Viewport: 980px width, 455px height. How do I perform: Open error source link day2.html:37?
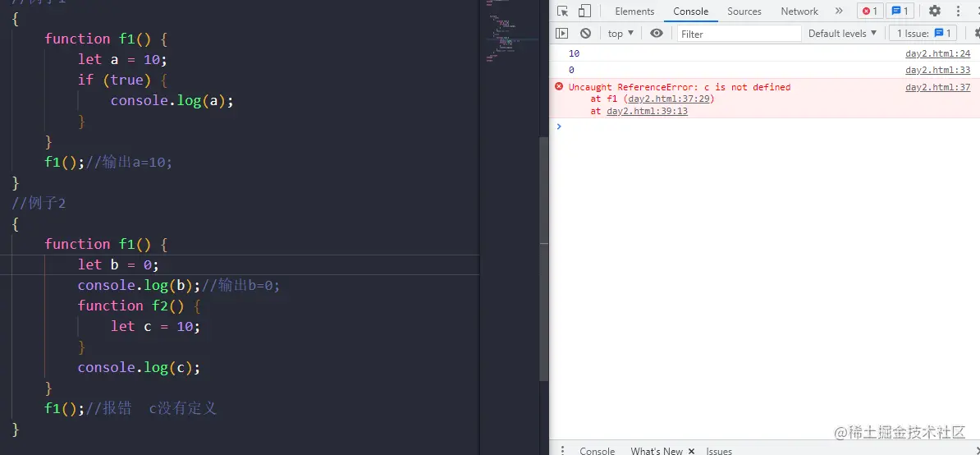pyautogui.click(x=937, y=87)
